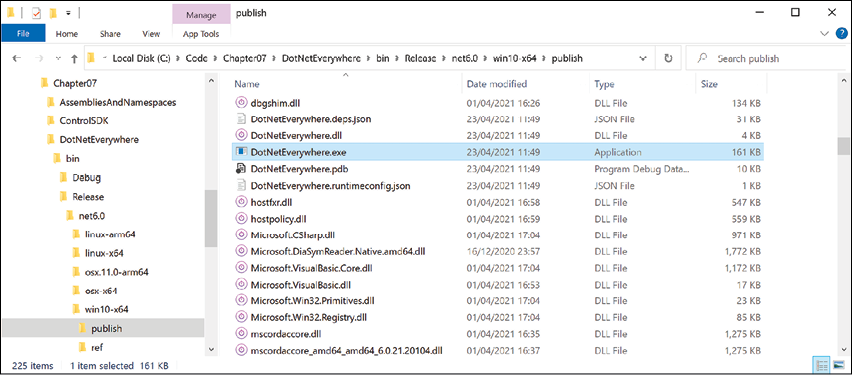Go back to the previous folder
This screenshot has width=852, height=375.
tap(17, 58)
